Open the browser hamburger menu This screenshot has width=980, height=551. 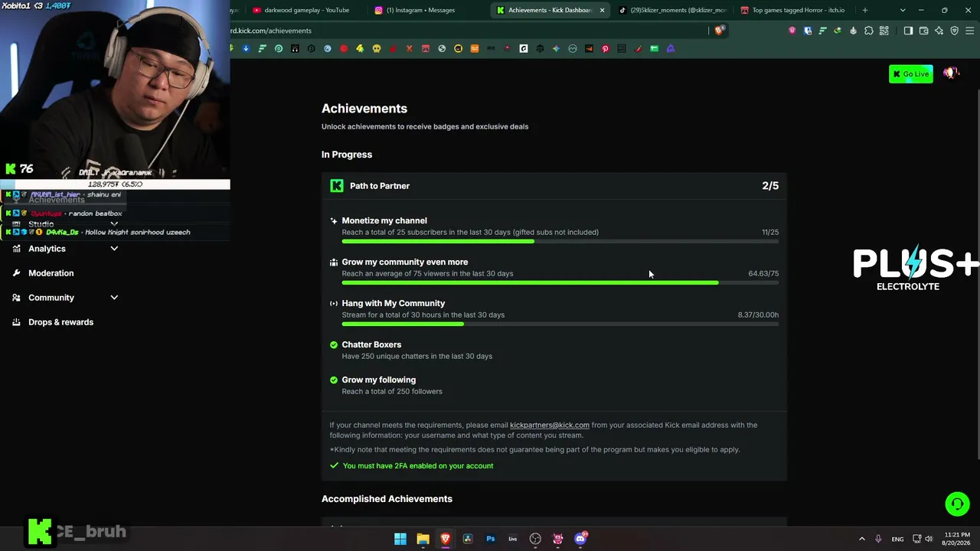click(x=970, y=31)
